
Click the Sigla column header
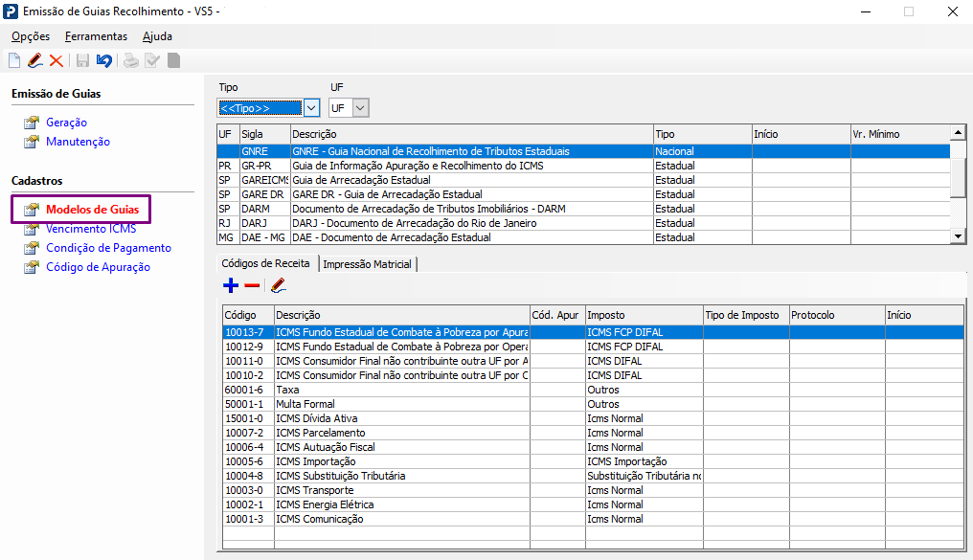click(265, 134)
